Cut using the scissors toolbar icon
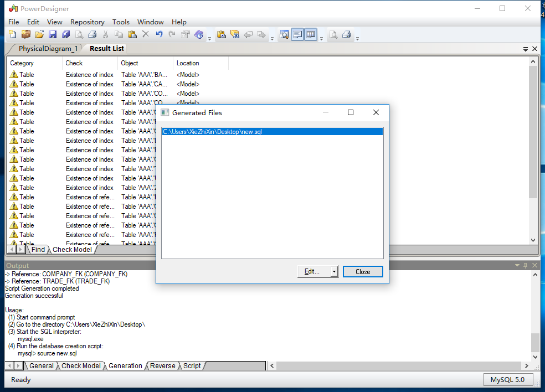Image resolution: width=545 pixels, height=392 pixels. pos(105,34)
